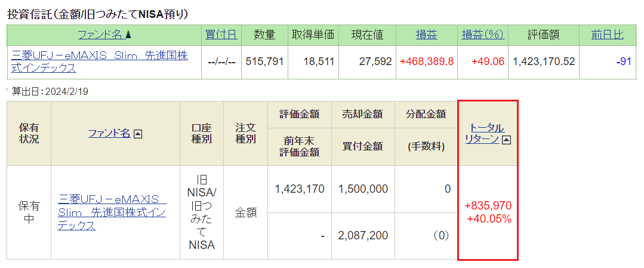Open eMAXIS Slim fund link in upper table

[100, 62]
